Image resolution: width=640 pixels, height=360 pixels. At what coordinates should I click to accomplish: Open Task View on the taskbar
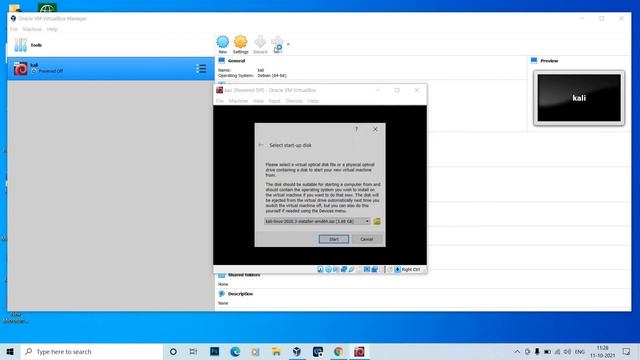(193, 351)
